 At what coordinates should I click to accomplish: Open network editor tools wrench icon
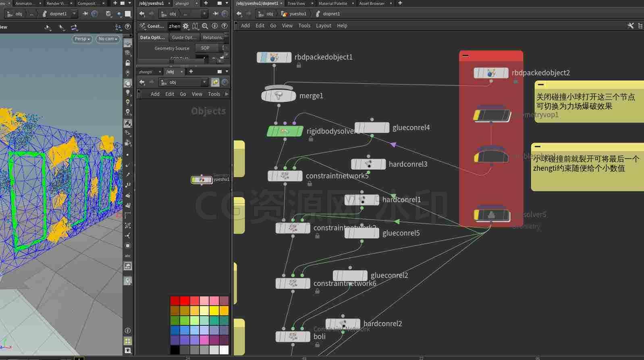click(x=631, y=26)
